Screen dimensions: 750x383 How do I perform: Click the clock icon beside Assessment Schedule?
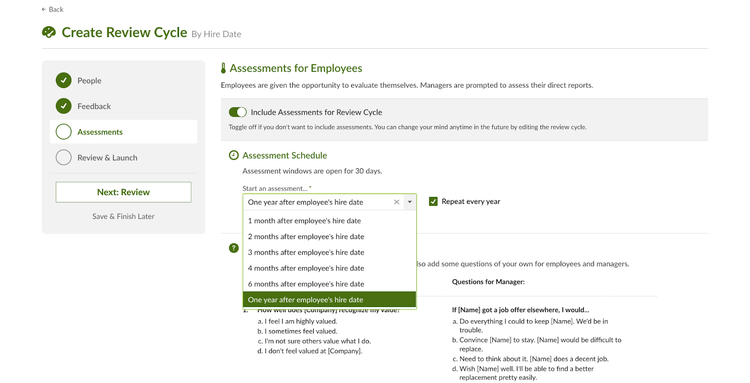click(233, 155)
